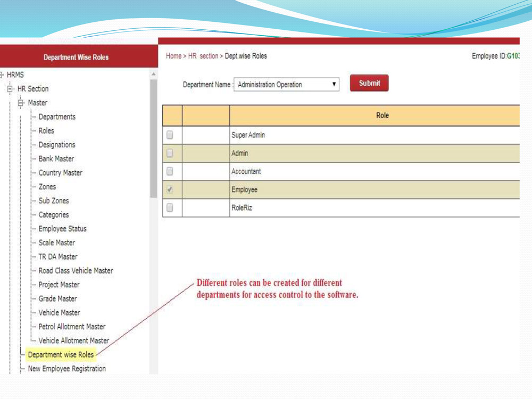Check the Accountant role checkbox
Image resolution: width=532 pixels, height=399 pixels.
tap(170, 171)
